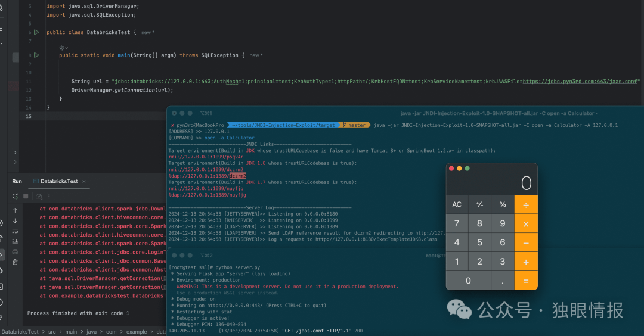
Task: Click the 'GET /jaas.conf HTTP/1.1' log line
Action: click(x=268, y=331)
